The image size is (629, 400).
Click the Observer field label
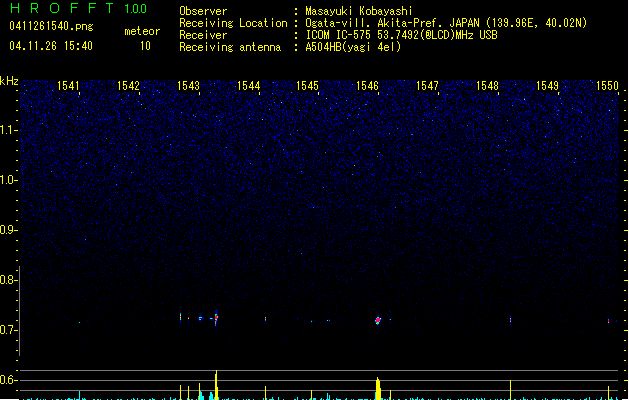(203, 11)
